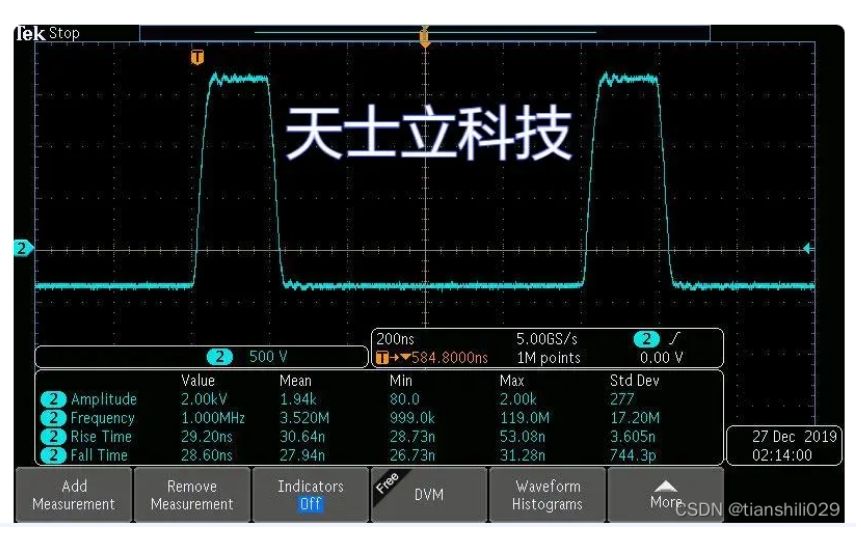The width and height of the screenshot is (861, 545).
Task: Click the waveform record overview bar at top
Action: tap(424, 33)
